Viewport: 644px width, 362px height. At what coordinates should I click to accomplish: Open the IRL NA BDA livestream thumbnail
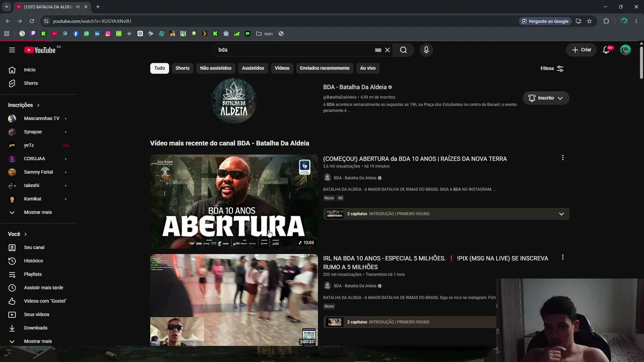pos(234,300)
